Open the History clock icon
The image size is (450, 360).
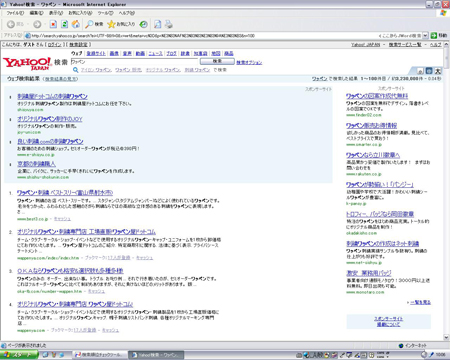144,24
